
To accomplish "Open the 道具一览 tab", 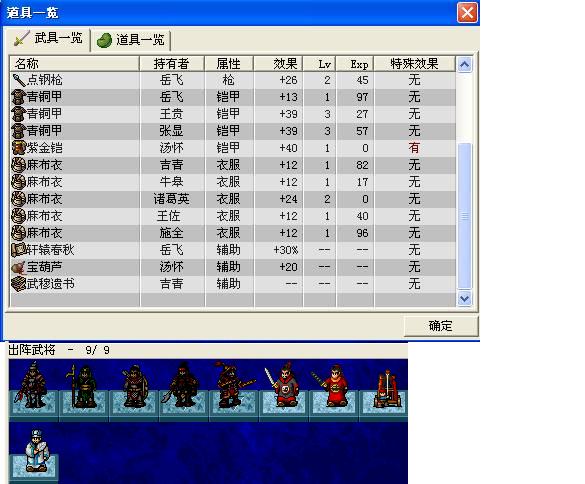I will point(131,40).
